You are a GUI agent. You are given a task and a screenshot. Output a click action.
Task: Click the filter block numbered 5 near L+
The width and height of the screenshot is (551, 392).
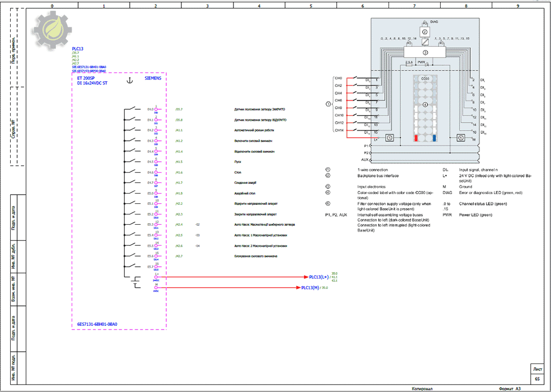coord(390,138)
